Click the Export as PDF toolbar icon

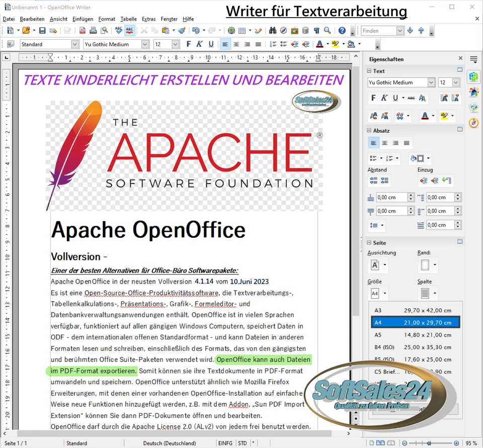point(83,31)
